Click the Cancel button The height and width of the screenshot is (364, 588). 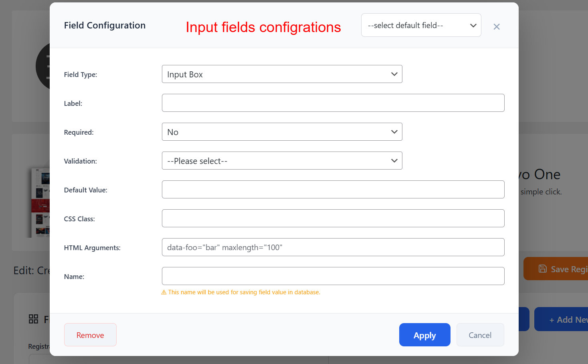[x=480, y=335]
